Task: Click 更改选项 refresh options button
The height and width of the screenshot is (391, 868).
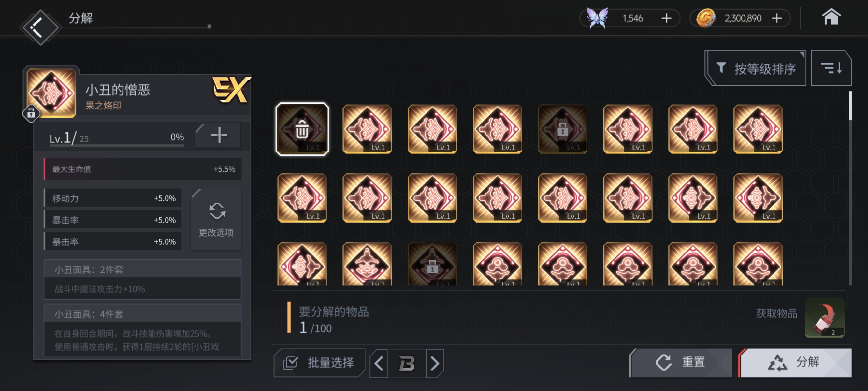Action: (216, 219)
